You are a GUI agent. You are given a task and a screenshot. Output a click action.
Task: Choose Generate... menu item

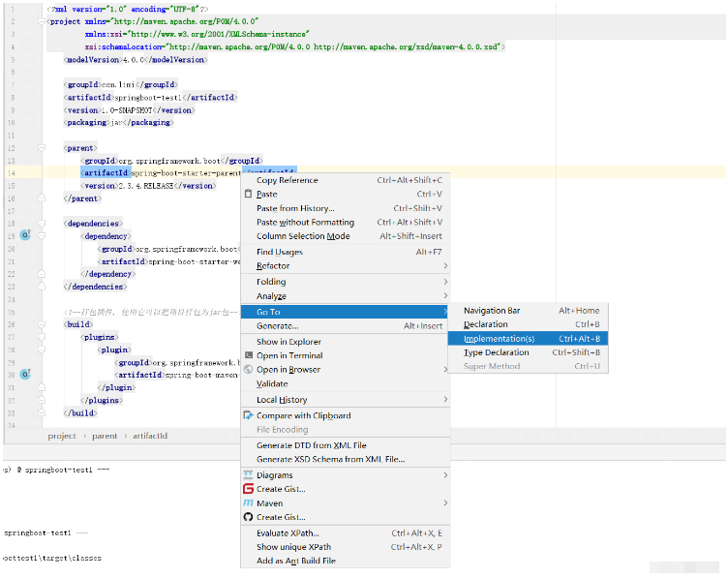pos(346,326)
